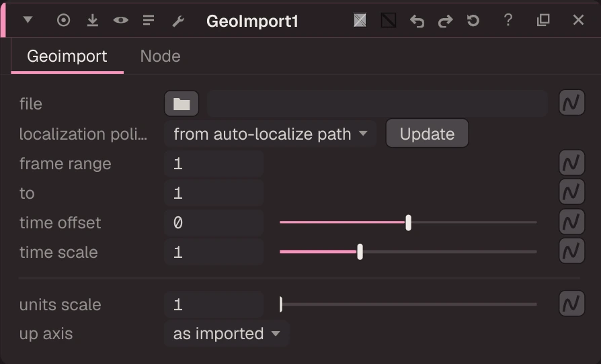The image size is (601, 364).
Task: Click the redo arrow icon
Action: pyautogui.click(x=445, y=21)
